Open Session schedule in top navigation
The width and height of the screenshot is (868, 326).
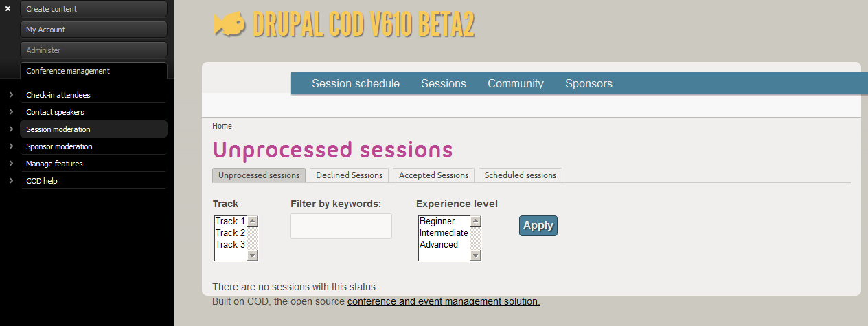[x=356, y=83]
